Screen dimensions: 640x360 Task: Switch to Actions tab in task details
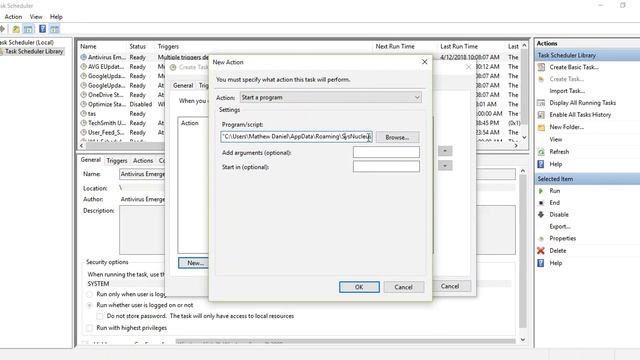coord(143,161)
